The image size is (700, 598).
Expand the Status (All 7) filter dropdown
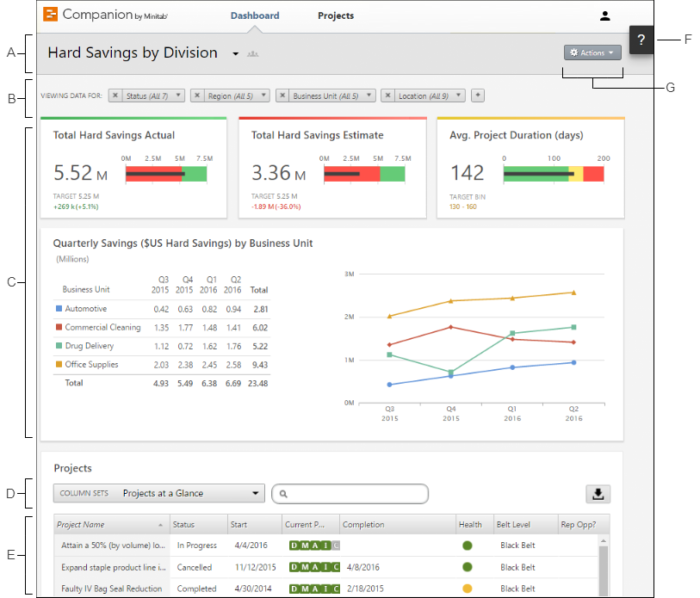pos(152,96)
